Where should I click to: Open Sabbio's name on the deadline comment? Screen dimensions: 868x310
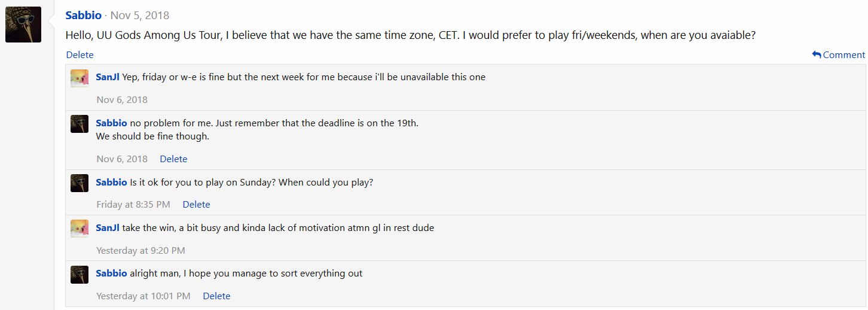tap(112, 123)
